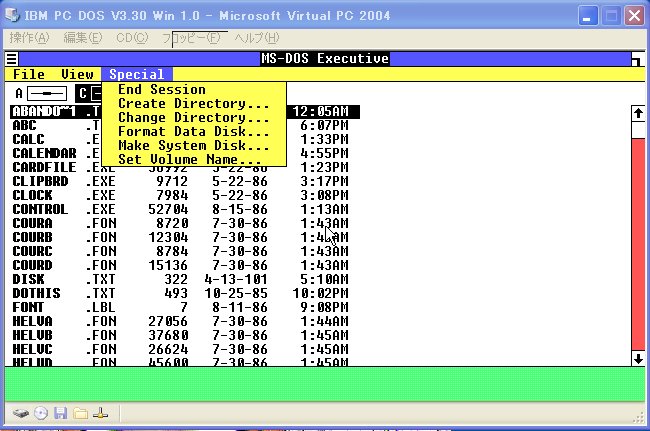Image resolution: width=650 pixels, height=431 pixels.
Task: Click the red scrollbar track of the file list
Action: [x=638, y=245]
